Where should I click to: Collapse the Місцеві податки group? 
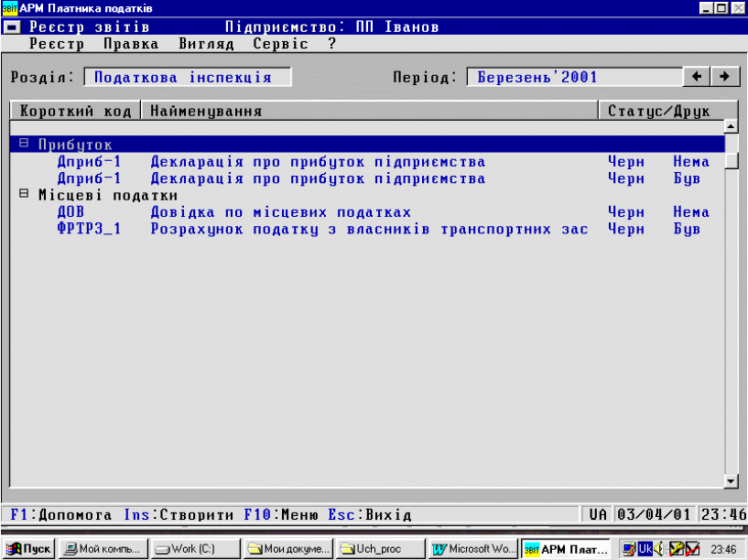[24, 195]
